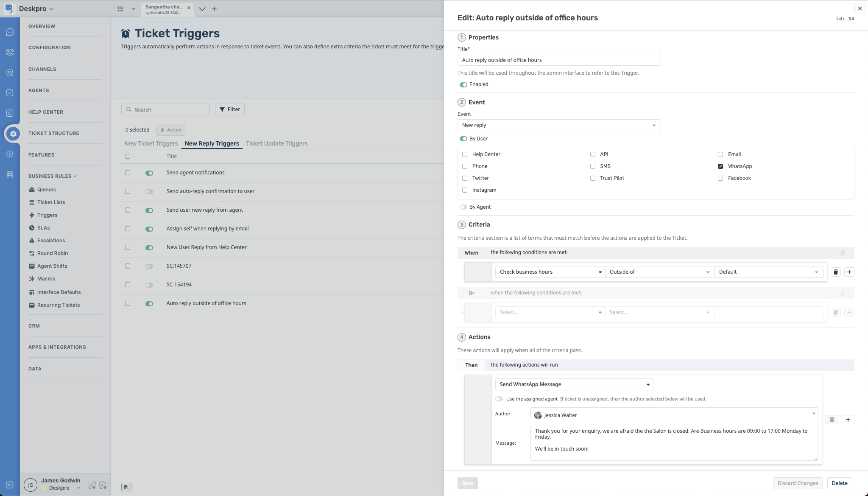868x496 pixels.
Task: Switch to Ticket Update Triggers tab
Action: pos(276,144)
